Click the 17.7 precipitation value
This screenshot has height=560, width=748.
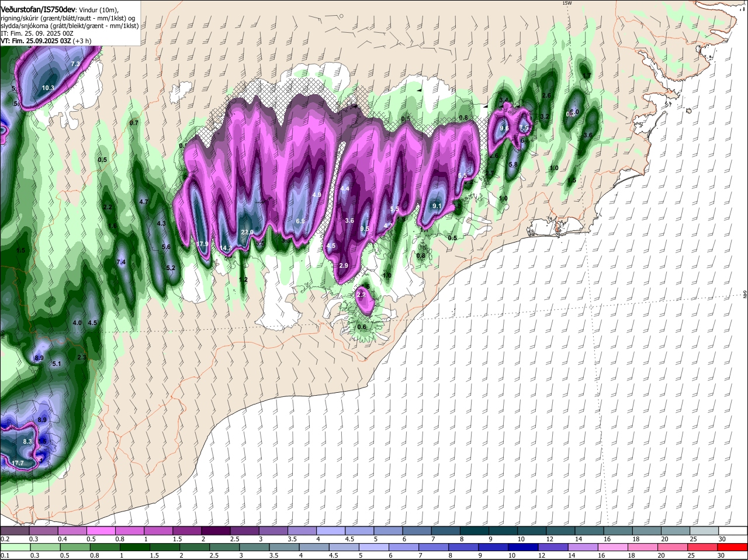click(x=18, y=463)
